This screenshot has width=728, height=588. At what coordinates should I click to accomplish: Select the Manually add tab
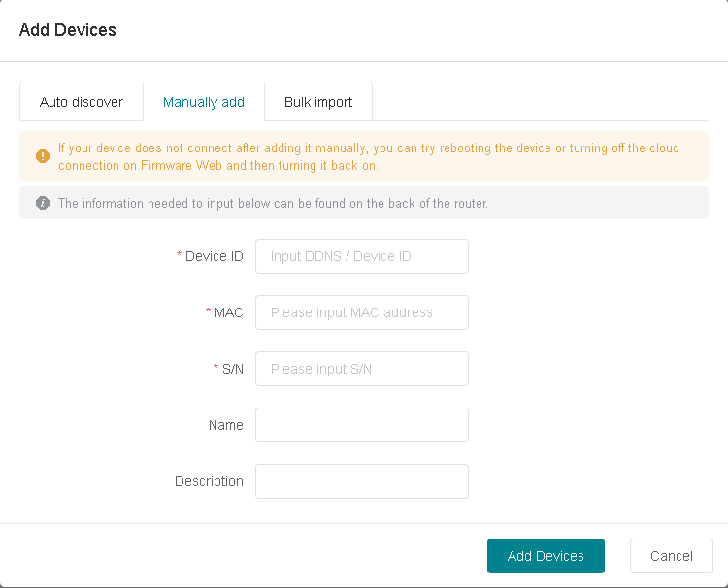204,102
